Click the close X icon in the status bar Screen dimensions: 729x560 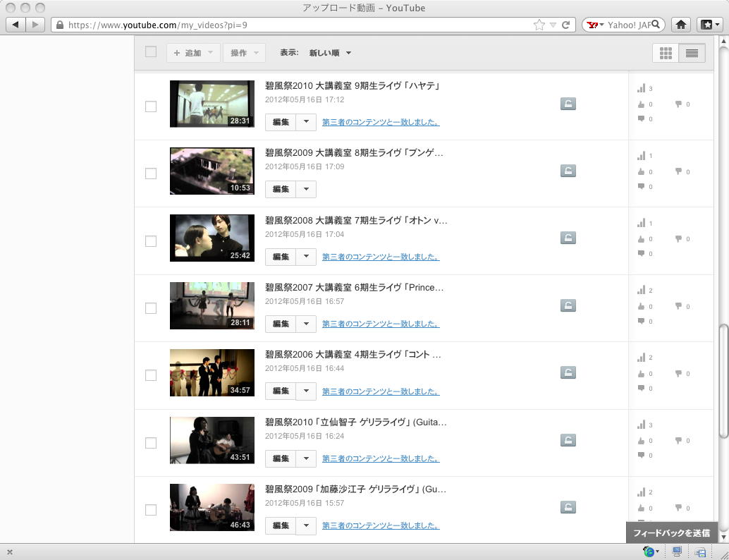pos(10,552)
